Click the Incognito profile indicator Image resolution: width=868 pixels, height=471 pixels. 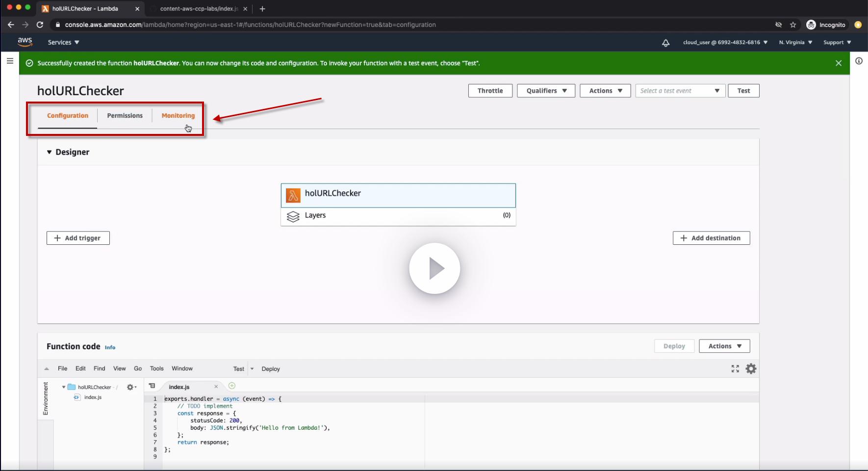826,25
